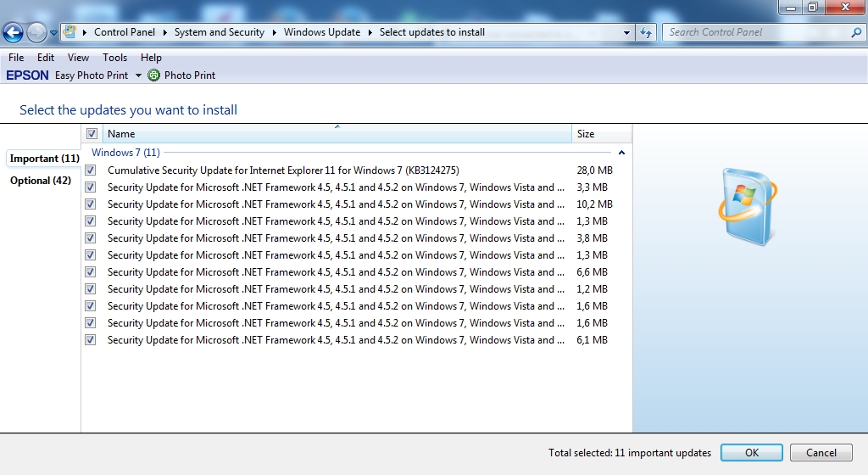Uncheck the 1,2 MB .NET update checkbox
Image resolution: width=868 pixels, height=475 pixels.
90,289
